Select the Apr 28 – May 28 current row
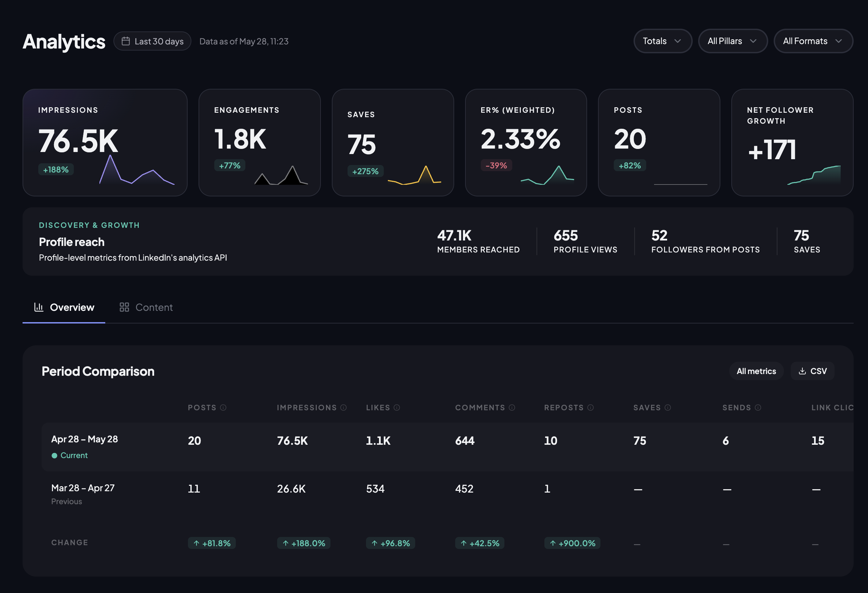 pyautogui.click(x=447, y=446)
